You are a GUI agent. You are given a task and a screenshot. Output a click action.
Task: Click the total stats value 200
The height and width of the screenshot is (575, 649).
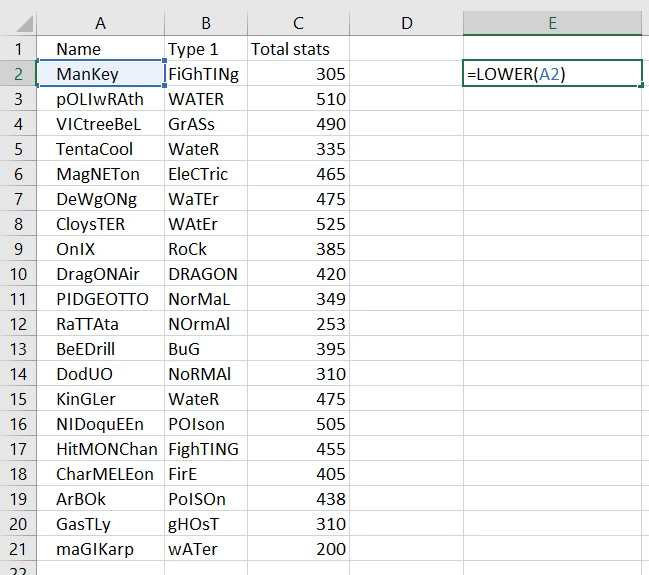click(298, 549)
